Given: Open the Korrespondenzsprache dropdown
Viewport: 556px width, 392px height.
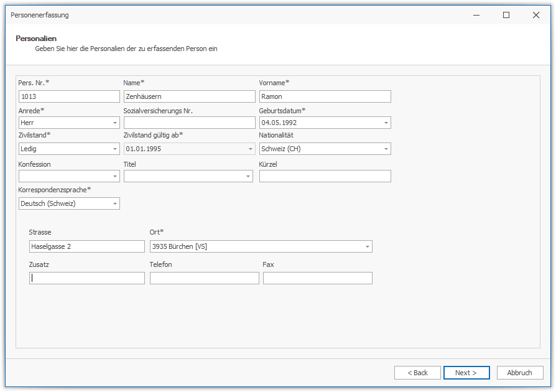Looking at the screenshot, I should click(115, 204).
